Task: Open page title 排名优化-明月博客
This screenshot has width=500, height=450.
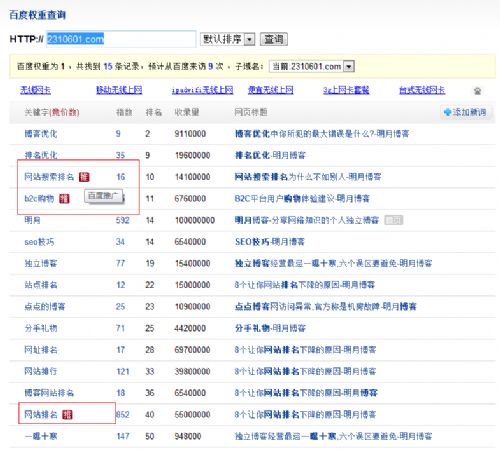Action: point(270,155)
